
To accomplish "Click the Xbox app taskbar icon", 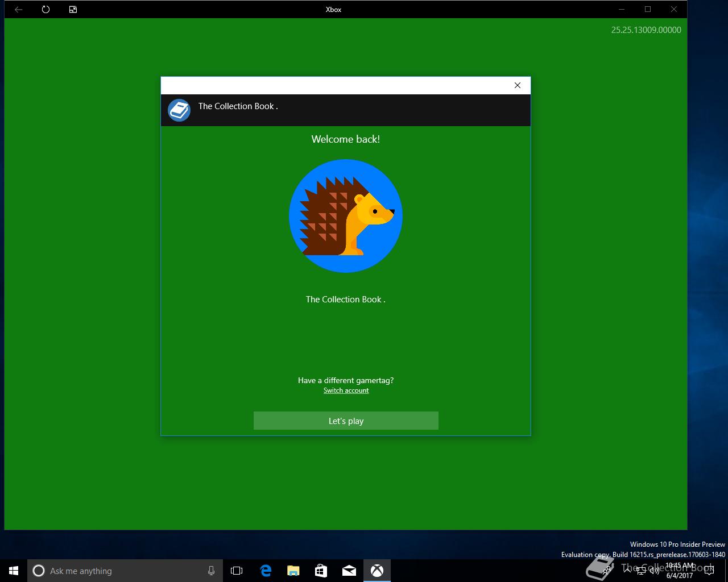I will point(377,571).
